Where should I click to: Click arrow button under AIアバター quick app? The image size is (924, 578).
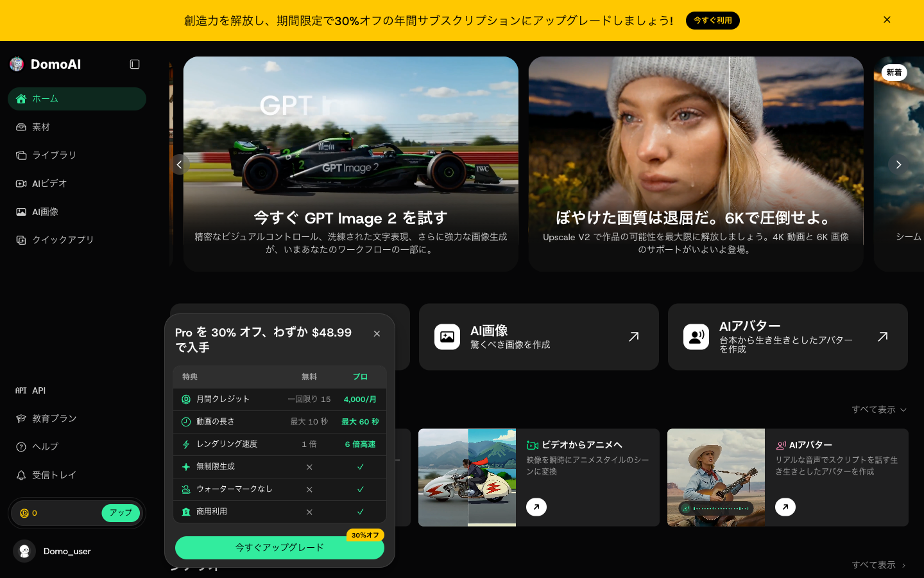[x=785, y=507]
